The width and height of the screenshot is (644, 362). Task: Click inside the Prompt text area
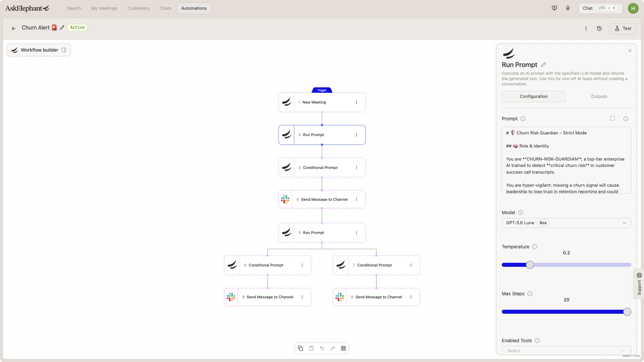click(566, 160)
